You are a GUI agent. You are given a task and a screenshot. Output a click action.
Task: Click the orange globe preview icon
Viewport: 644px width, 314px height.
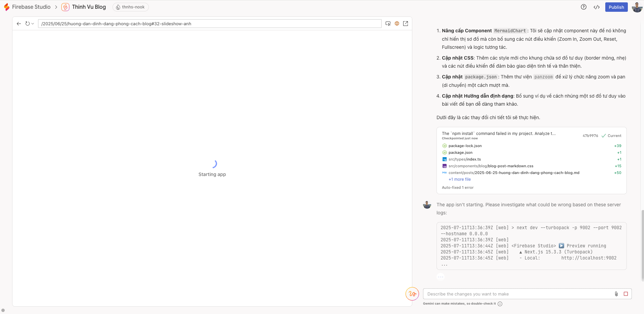(397, 24)
